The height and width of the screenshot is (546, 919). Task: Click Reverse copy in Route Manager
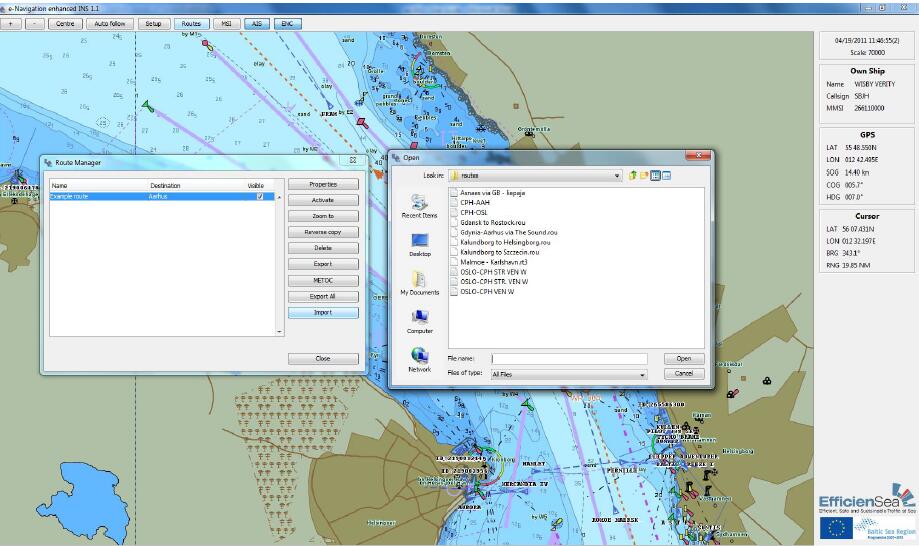pos(323,233)
